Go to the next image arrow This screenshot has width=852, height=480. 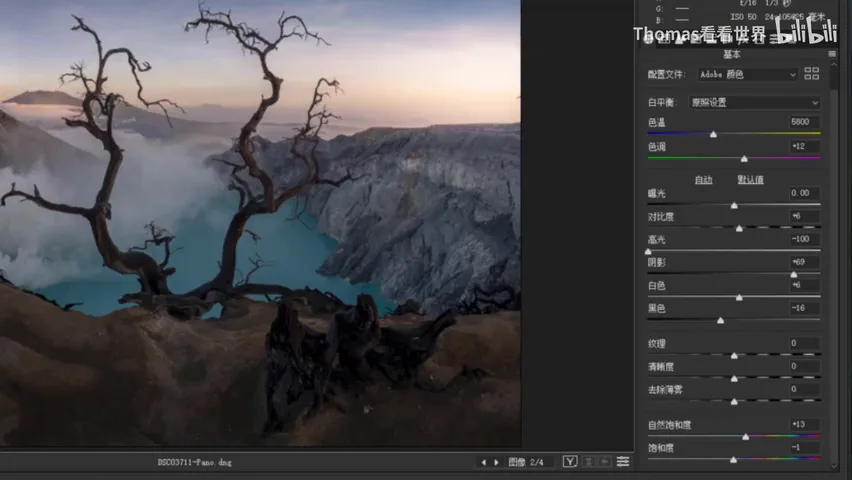coord(496,463)
